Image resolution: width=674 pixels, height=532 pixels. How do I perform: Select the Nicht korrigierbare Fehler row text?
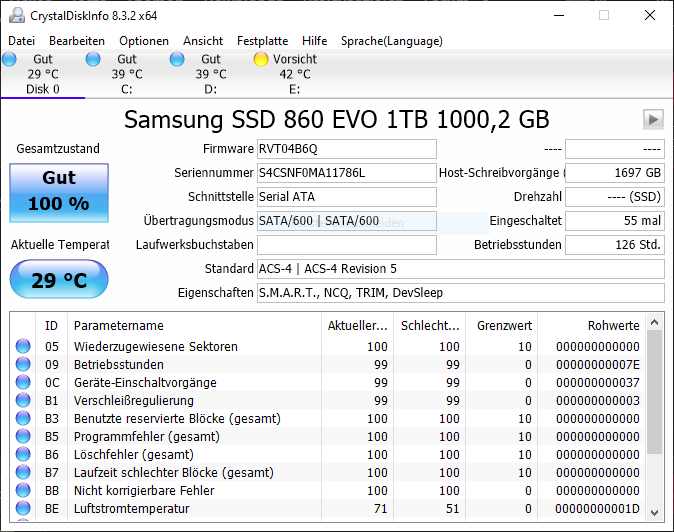coord(144,491)
